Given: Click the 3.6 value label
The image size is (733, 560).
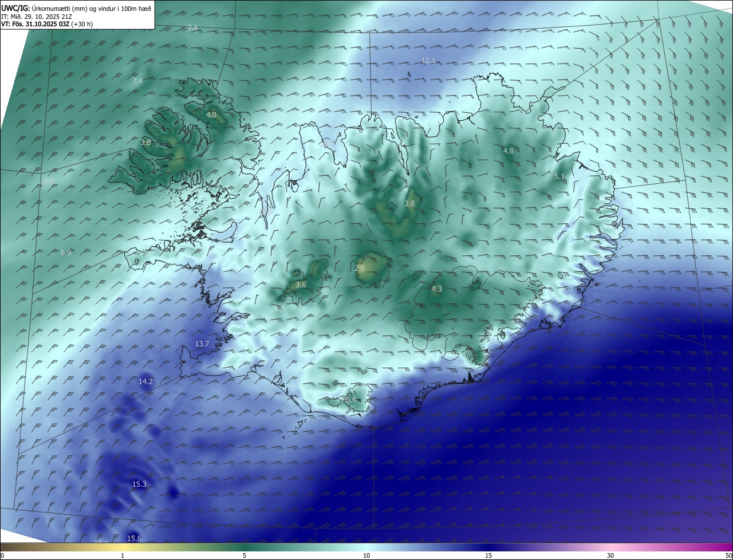Looking at the screenshot, I should 301,285.
